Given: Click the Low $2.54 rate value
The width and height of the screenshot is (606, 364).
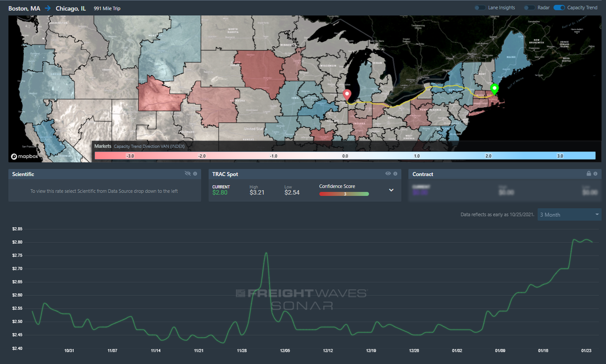Looking at the screenshot, I should tap(292, 192).
